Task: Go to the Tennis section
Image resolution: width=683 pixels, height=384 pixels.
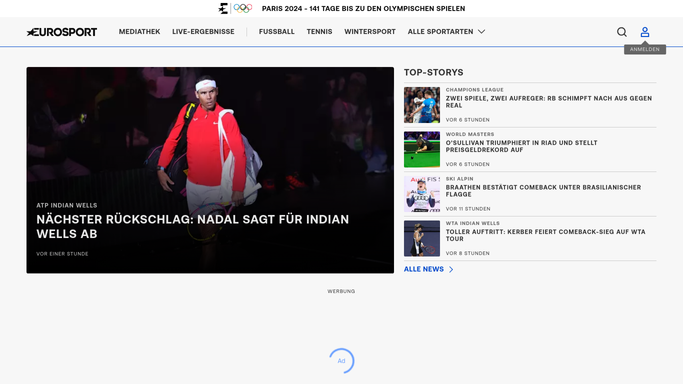Action: pos(319,31)
